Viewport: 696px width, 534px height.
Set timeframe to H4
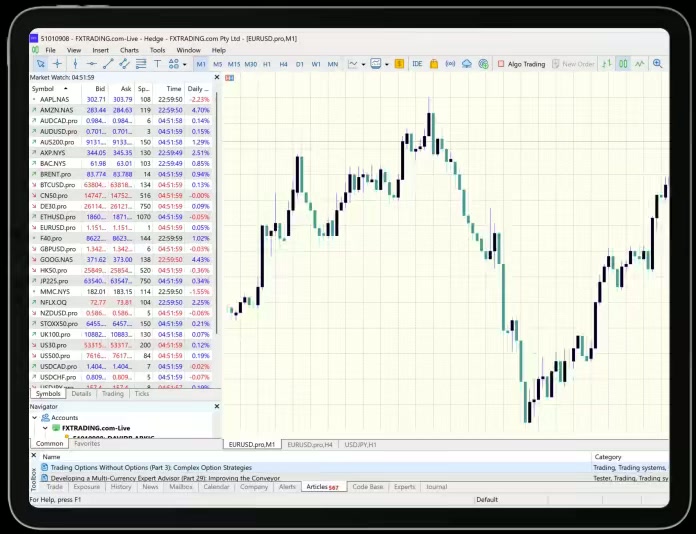point(283,64)
